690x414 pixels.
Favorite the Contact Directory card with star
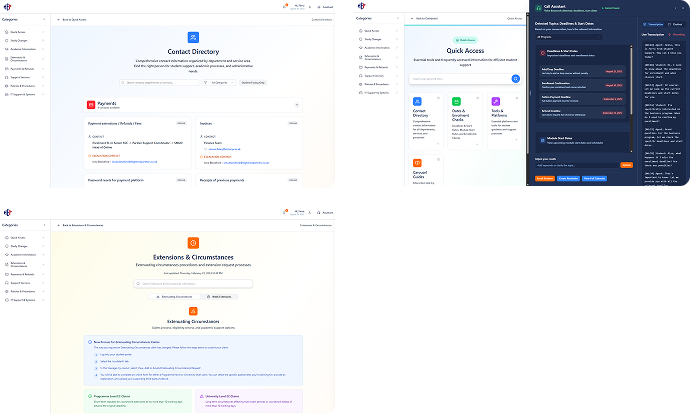[x=437, y=98]
